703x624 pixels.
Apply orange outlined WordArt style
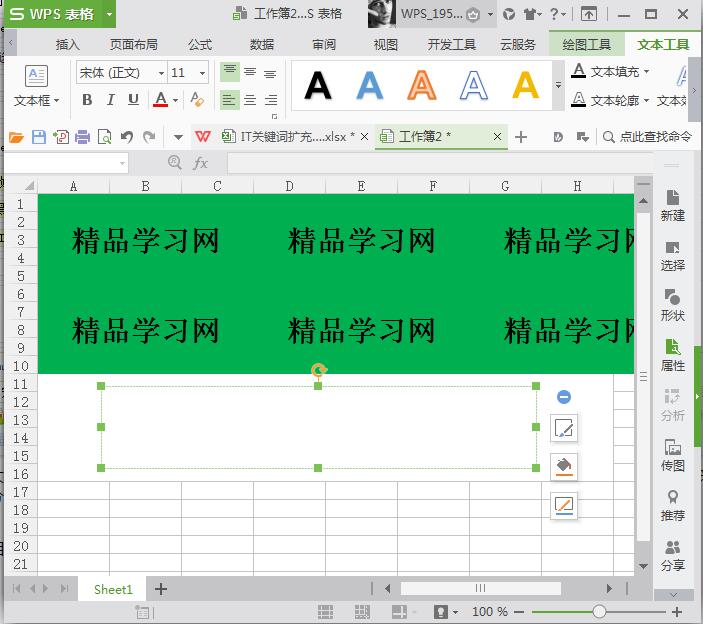pos(421,85)
